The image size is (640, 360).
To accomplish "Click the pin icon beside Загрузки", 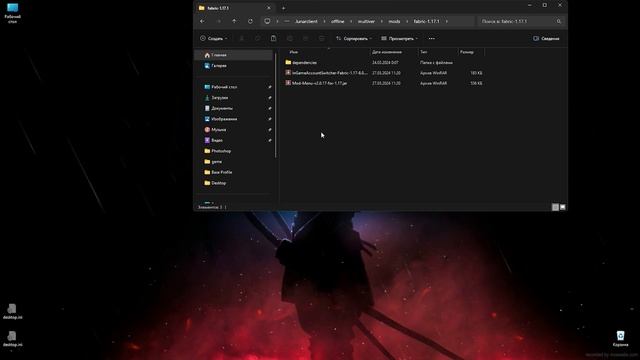I will (269, 98).
